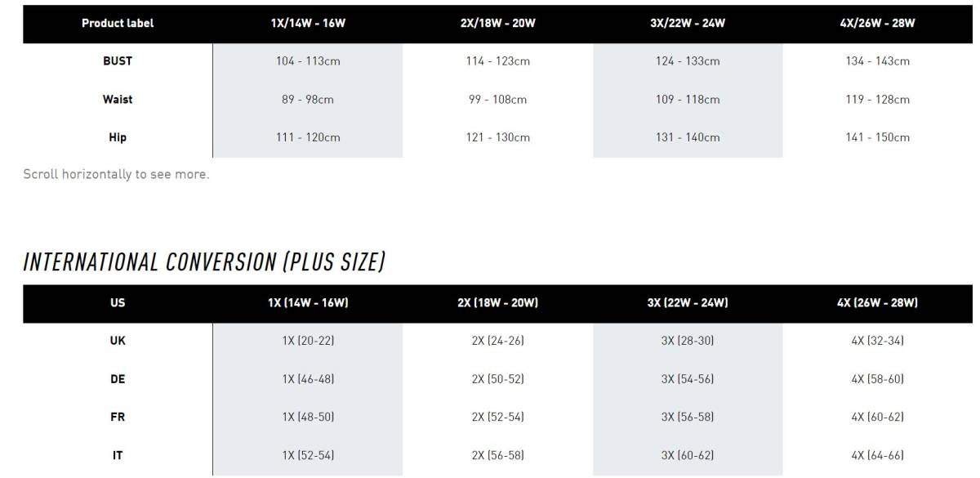The height and width of the screenshot is (478, 980).
Task: Click the 3X/22W - 24W measurement column header
Action: tap(688, 23)
